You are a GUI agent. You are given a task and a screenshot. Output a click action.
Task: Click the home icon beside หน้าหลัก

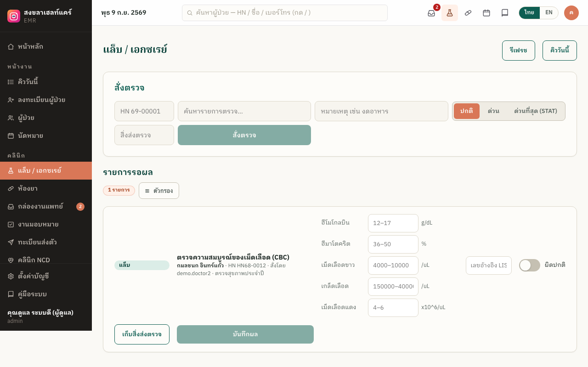point(11,46)
